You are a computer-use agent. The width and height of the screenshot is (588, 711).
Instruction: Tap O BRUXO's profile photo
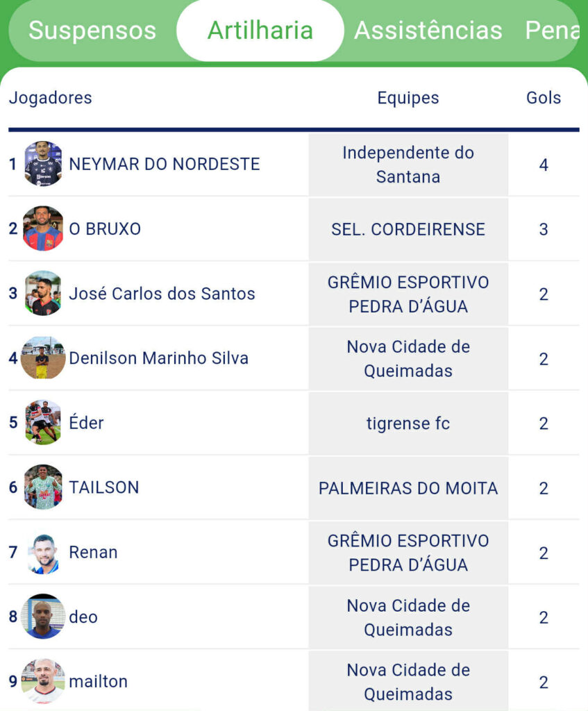tap(43, 228)
